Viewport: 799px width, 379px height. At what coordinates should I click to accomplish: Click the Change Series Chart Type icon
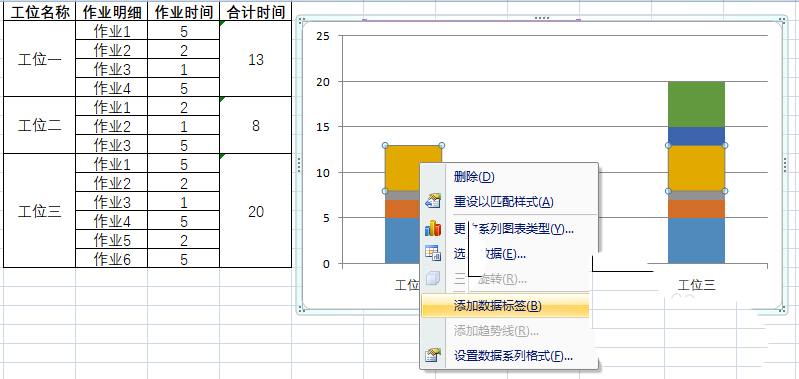[433, 228]
